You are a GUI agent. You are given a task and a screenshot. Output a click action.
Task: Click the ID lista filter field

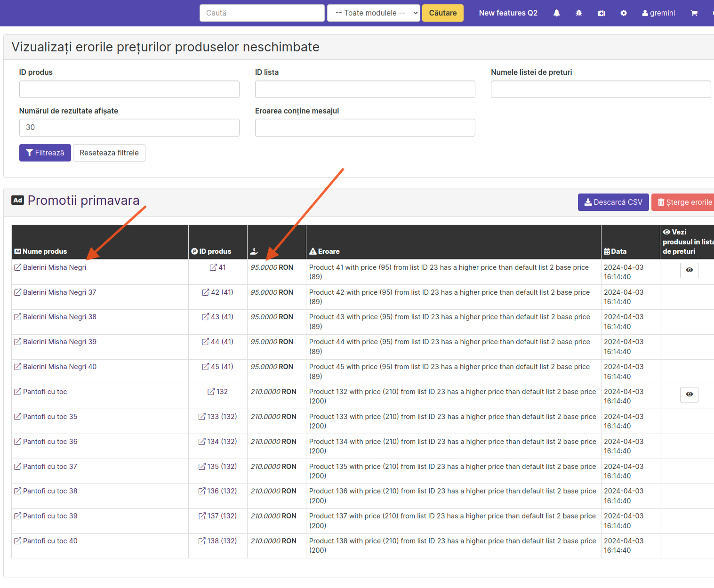point(365,89)
